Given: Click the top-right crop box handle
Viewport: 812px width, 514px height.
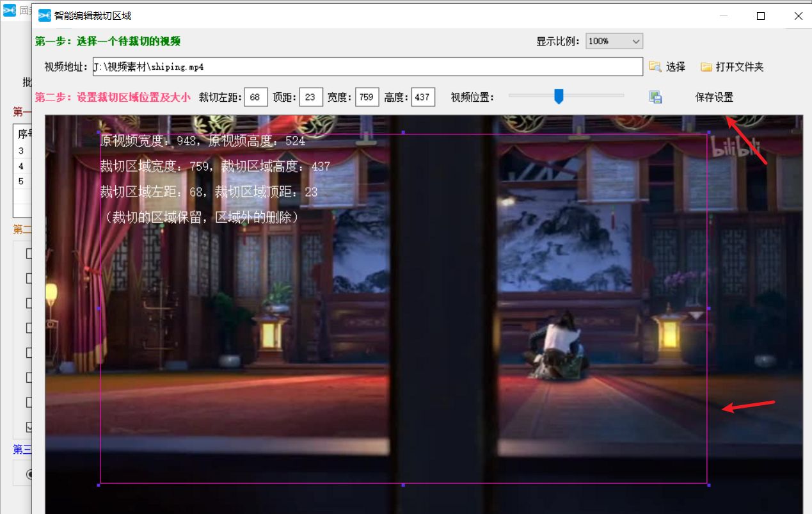Looking at the screenshot, I should pyautogui.click(x=708, y=133).
